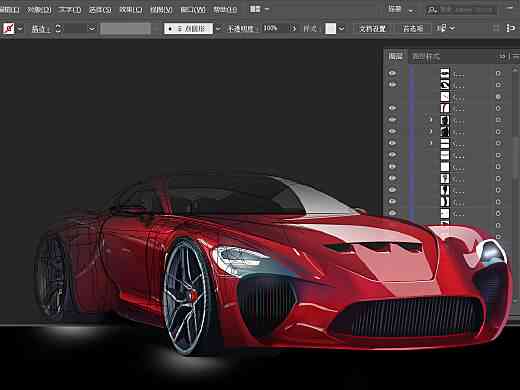Click the stroke color icon in control bar
Image resolution: width=520 pixels, height=390 pixels.
coord(8,29)
